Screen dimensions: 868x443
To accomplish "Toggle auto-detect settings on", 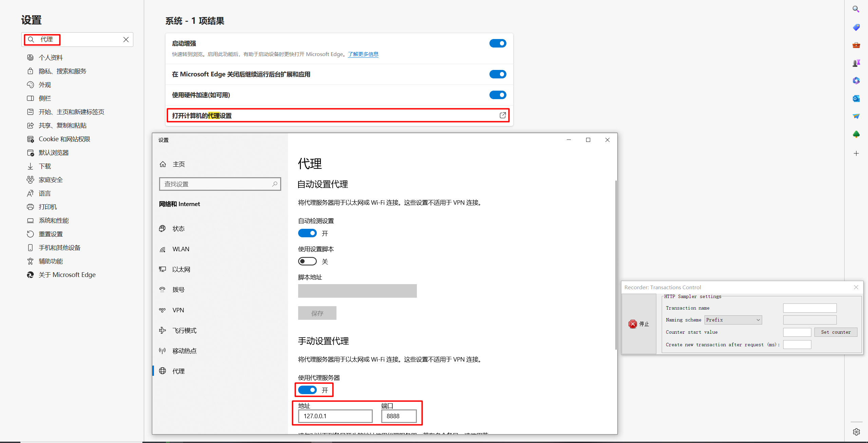I will (307, 233).
